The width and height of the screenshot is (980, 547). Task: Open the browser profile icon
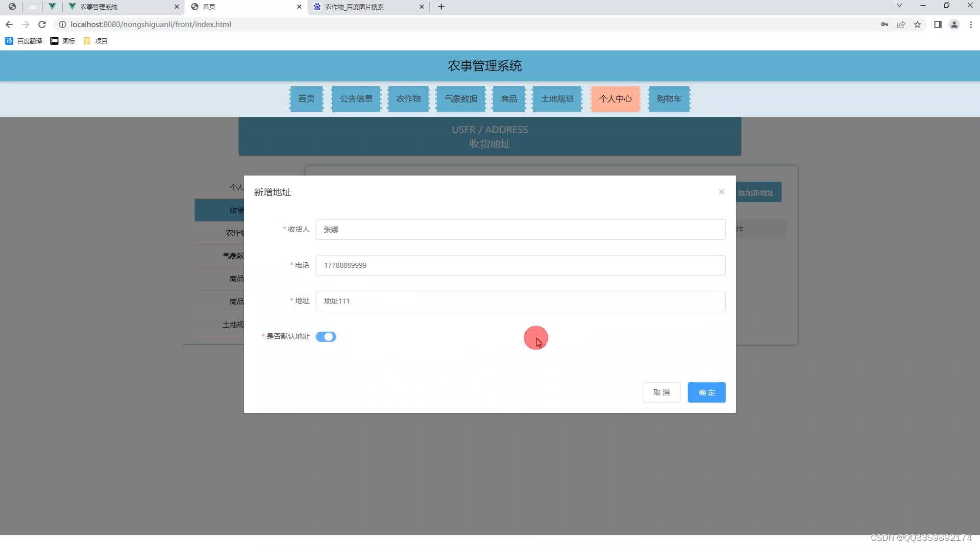click(954, 24)
